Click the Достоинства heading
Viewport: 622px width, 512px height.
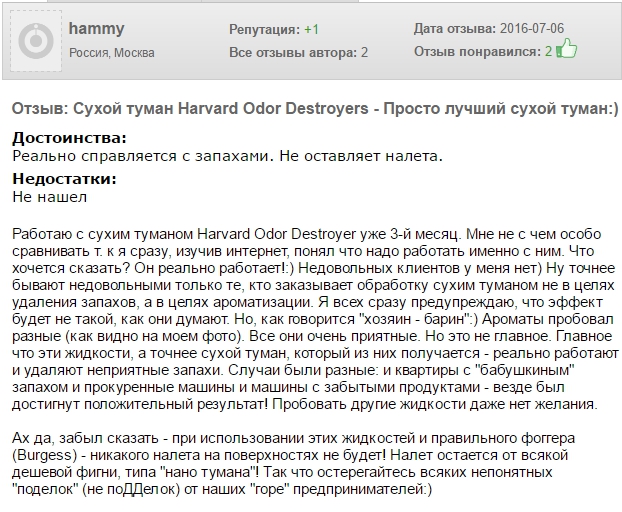(x=69, y=138)
